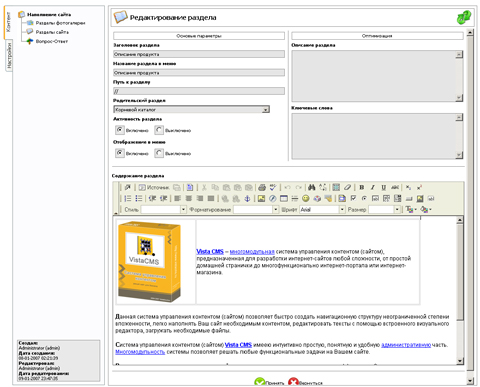Switch to the Контент side tab
This screenshot has height=387, width=480.
point(8,23)
